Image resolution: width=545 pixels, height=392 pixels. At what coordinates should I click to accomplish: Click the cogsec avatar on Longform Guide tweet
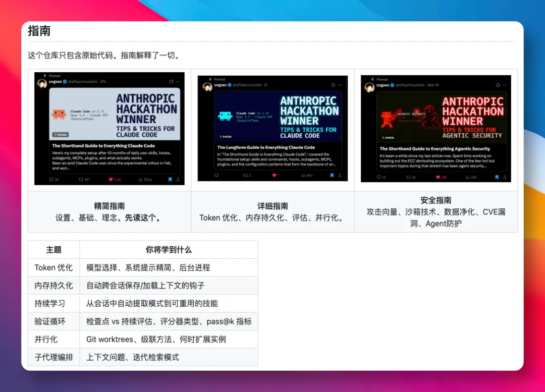[x=207, y=87]
